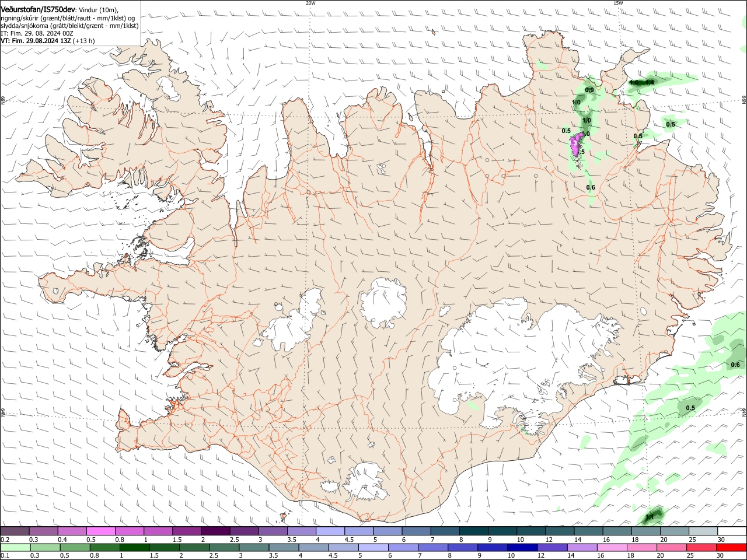
Task: Select the 25 swatch in the lower legend row
Action: (x=701, y=548)
